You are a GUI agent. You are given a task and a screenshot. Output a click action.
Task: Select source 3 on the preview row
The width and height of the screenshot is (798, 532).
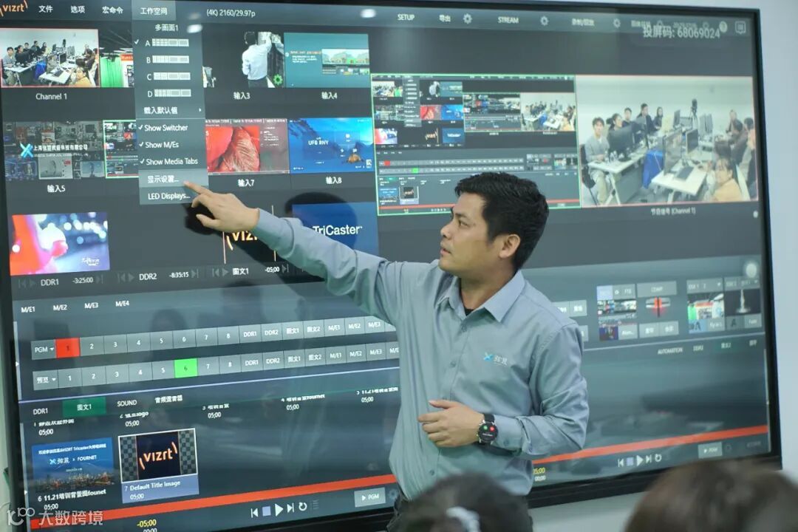[x=117, y=374]
